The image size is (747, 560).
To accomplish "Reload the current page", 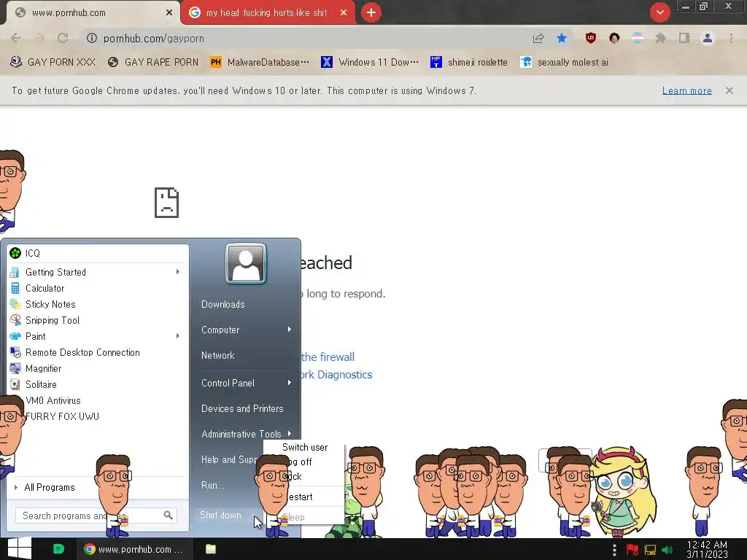I will [63, 38].
